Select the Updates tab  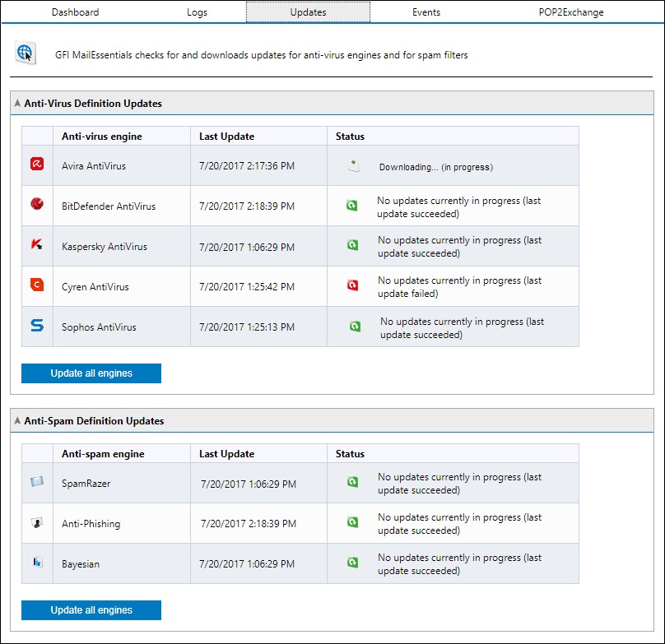pos(308,12)
